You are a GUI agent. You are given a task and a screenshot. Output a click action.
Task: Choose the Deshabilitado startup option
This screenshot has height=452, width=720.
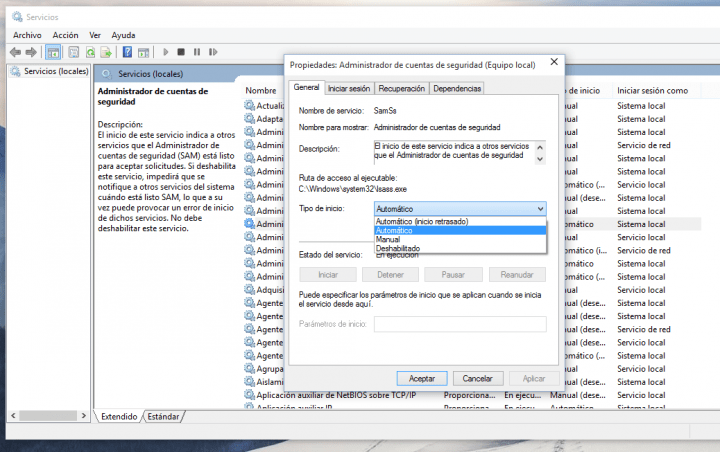[460, 248]
